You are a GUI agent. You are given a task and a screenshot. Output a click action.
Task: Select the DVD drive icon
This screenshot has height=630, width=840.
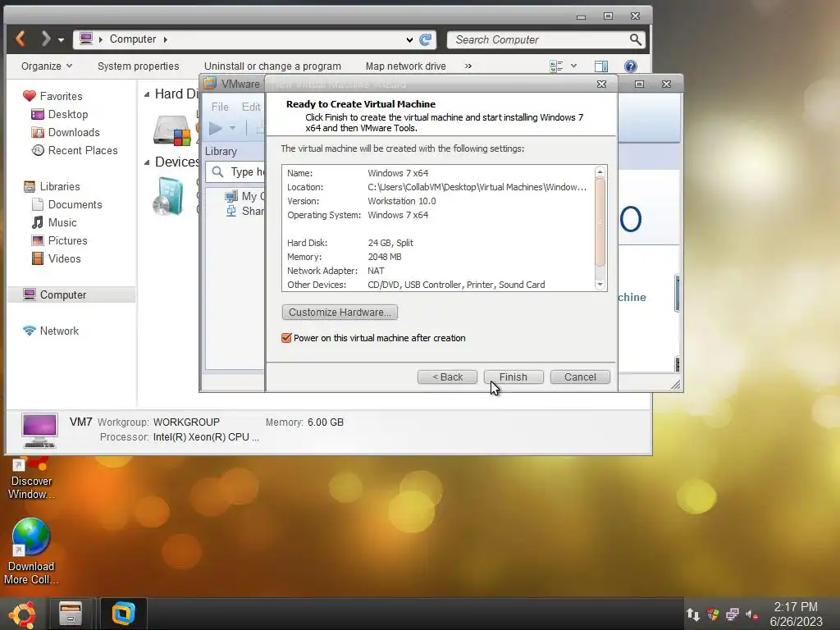point(169,197)
